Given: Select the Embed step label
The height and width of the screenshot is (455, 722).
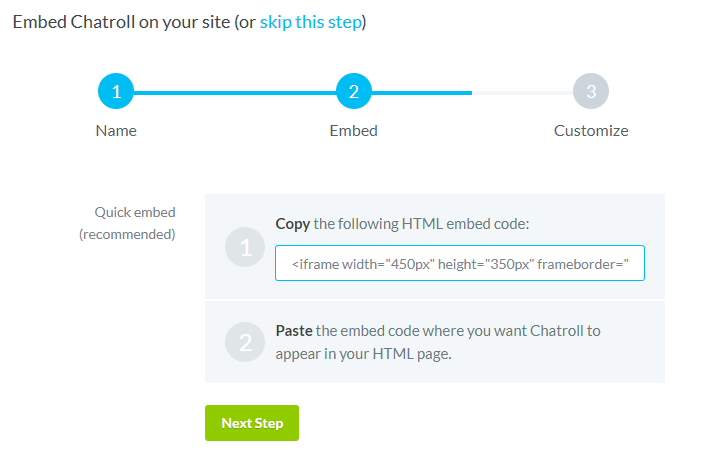Looking at the screenshot, I should (x=354, y=131).
